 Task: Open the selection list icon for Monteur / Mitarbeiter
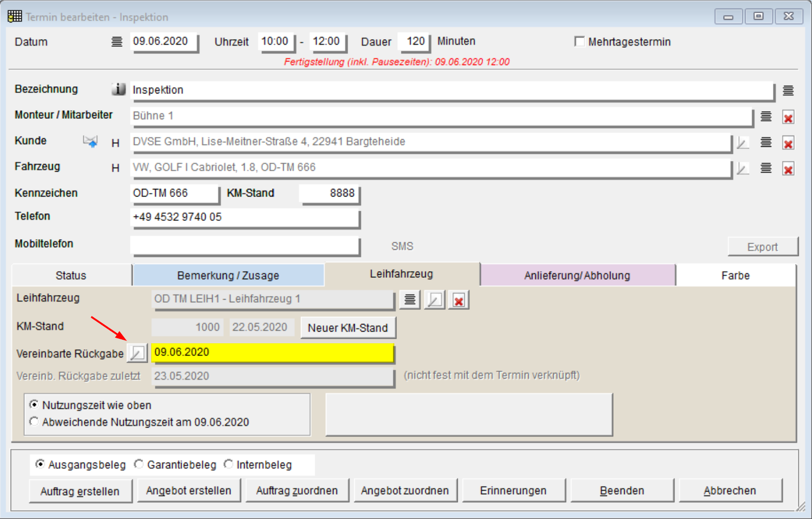pos(766,117)
